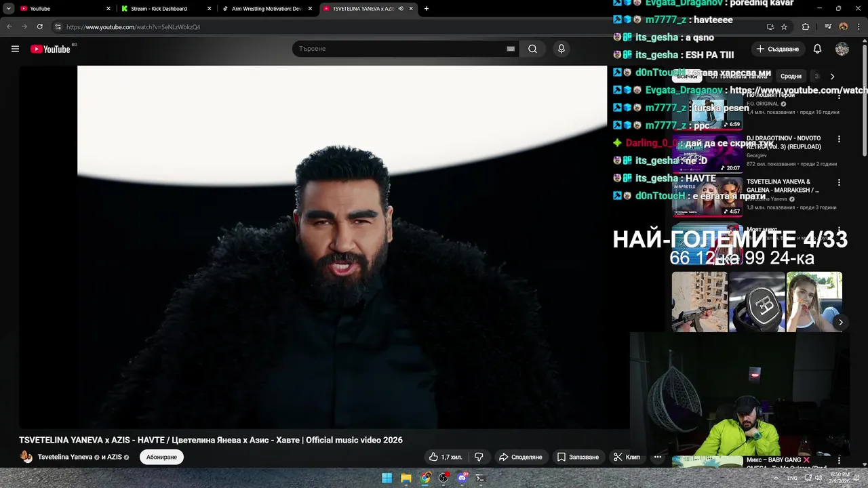Open the YouTube guide hamburger menu
The height and width of the screenshot is (488, 868).
click(x=15, y=49)
